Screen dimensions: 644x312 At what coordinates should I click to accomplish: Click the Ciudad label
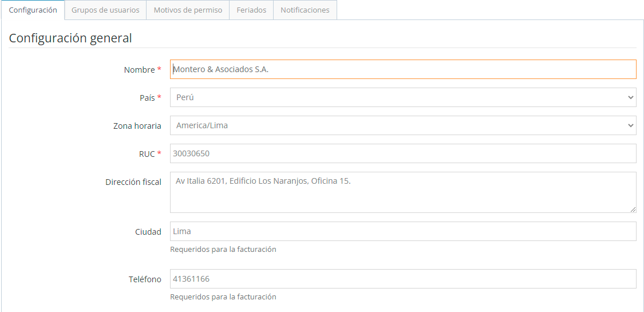click(x=148, y=232)
